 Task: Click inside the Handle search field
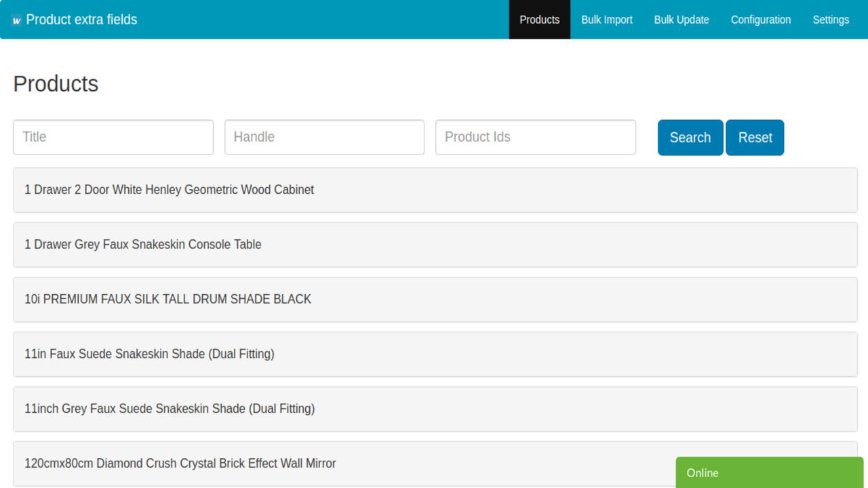[323, 137]
